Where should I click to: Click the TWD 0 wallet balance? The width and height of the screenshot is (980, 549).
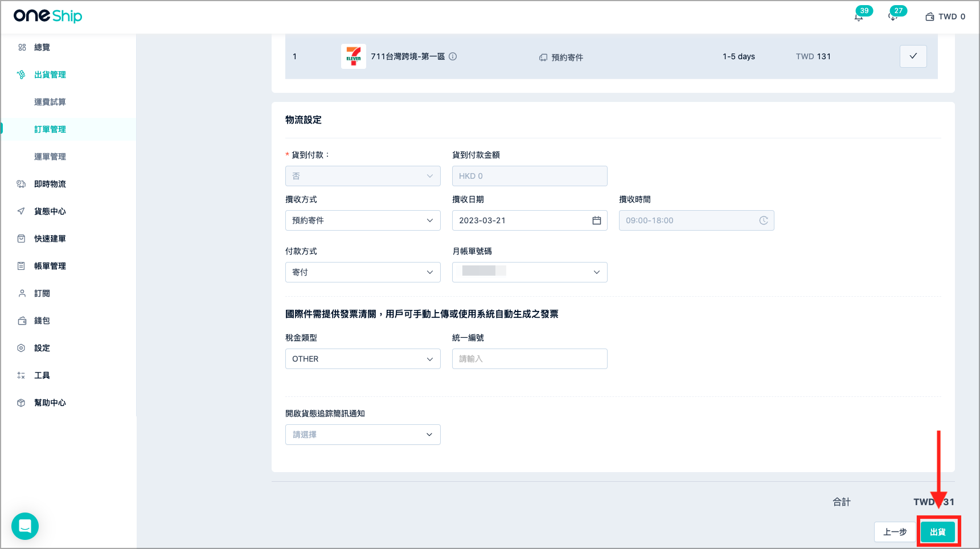pos(945,17)
